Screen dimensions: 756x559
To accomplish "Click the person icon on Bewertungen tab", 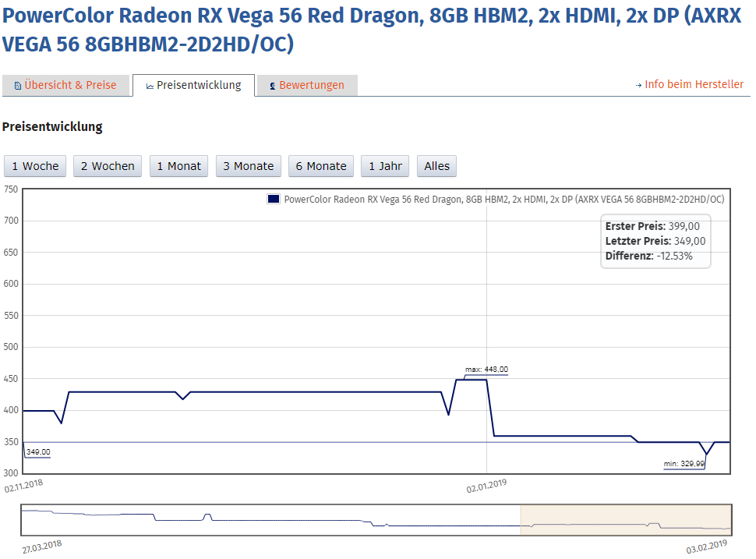I will pyautogui.click(x=273, y=87).
